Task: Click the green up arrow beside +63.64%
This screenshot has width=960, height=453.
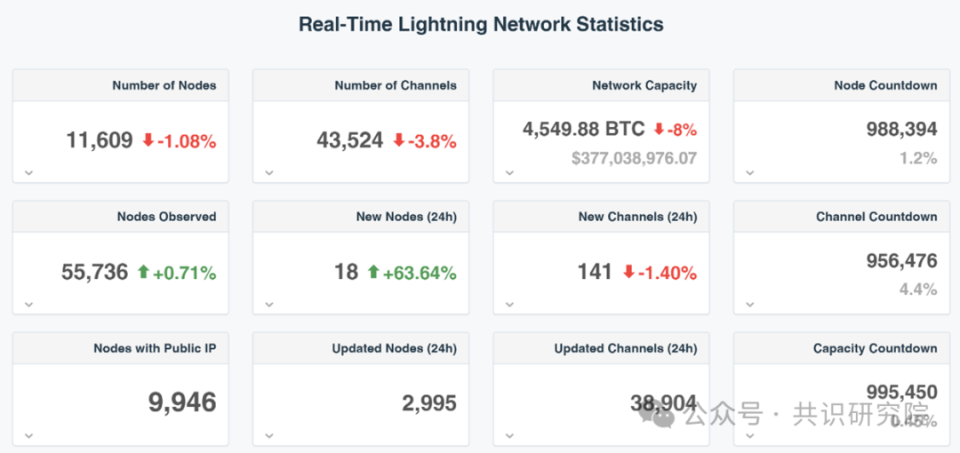Action: (374, 272)
